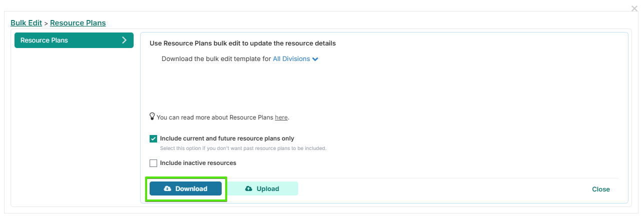
Task: Click the Close link at bottom right
Action: coord(600,189)
